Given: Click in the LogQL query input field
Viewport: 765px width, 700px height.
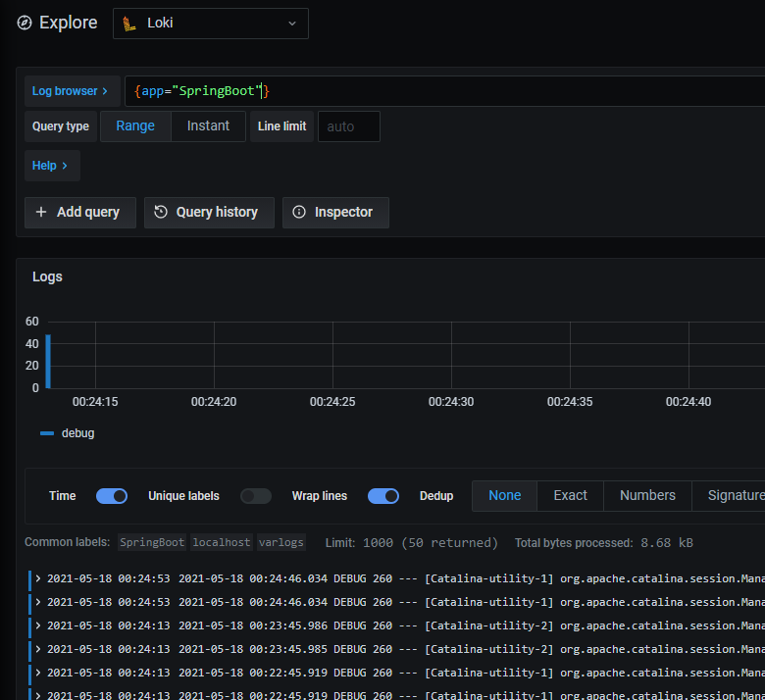Looking at the screenshot, I should (444, 91).
